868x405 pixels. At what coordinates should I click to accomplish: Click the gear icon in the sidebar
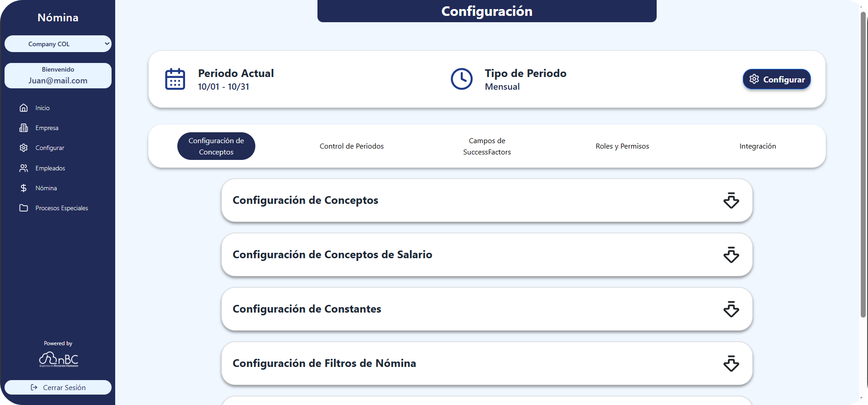(24, 148)
